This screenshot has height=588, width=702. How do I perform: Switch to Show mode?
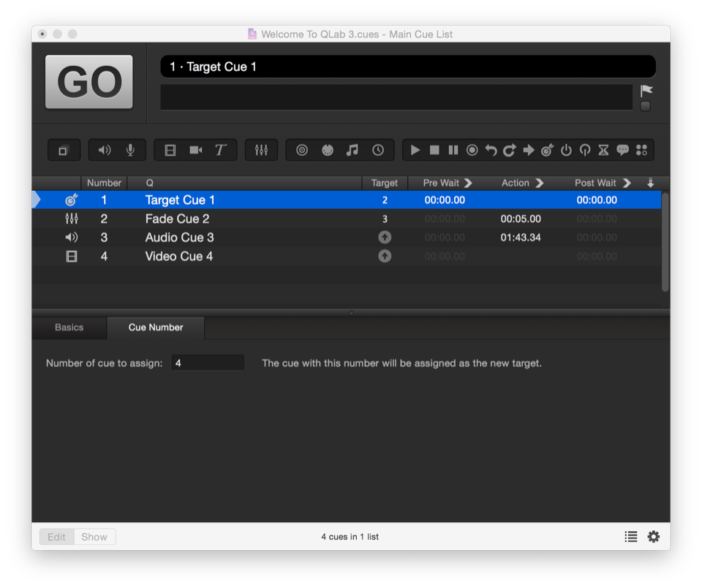(x=94, y=537)
